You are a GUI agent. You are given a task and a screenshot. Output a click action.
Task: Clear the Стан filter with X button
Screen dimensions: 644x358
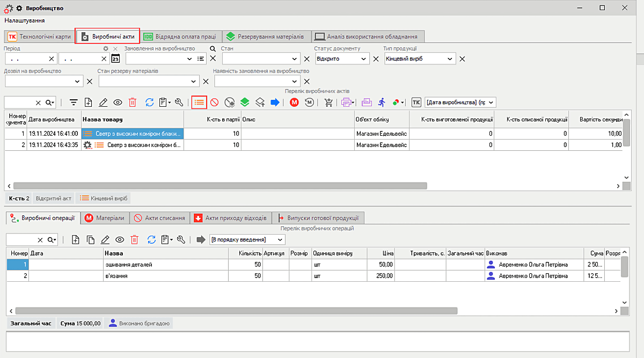tap(307, 59)
